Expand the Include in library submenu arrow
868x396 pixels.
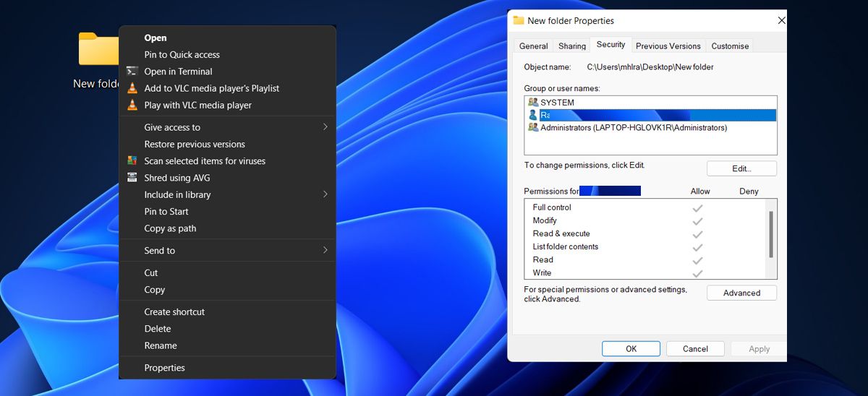pos(325,194)
